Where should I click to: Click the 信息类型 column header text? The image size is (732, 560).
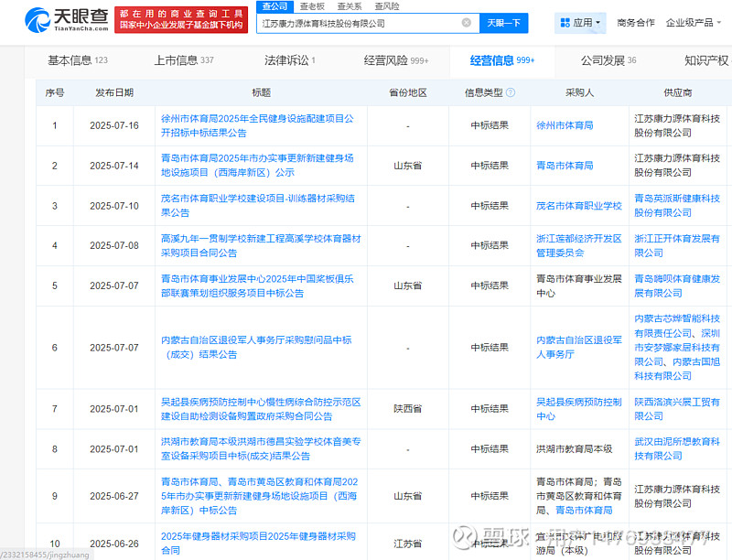[x=484, y=92]
